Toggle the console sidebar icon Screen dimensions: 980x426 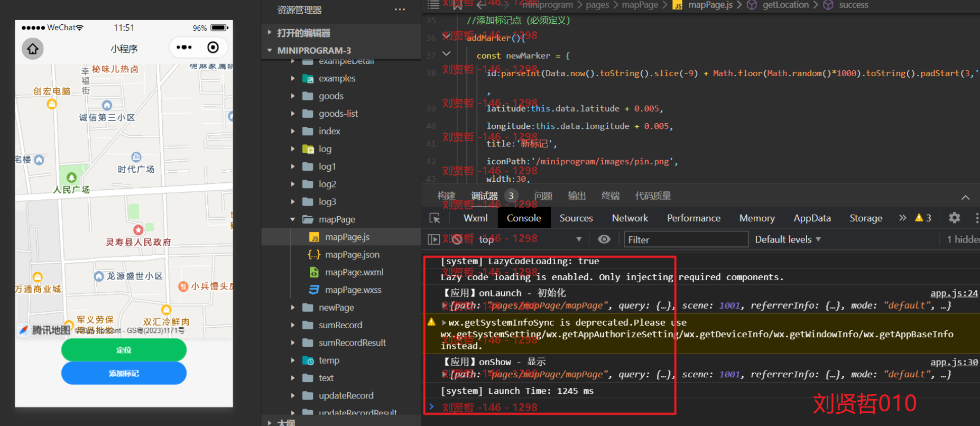[433, 239]
